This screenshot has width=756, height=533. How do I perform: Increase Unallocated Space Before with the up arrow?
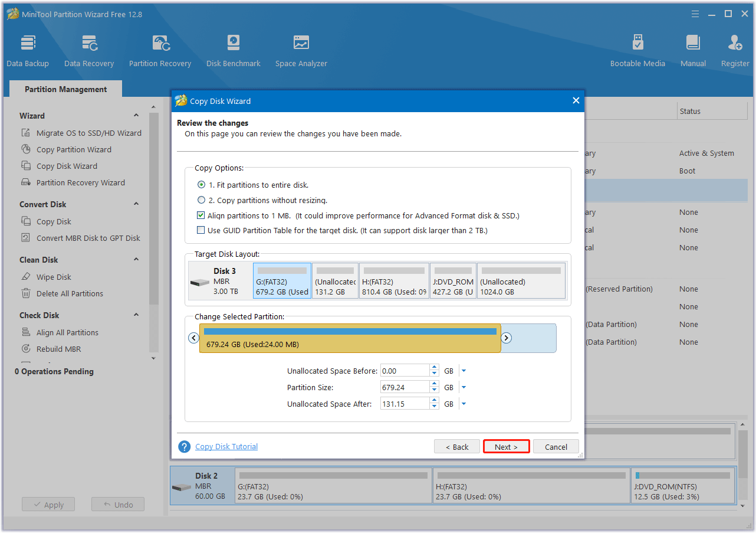[x=434, y=367]
